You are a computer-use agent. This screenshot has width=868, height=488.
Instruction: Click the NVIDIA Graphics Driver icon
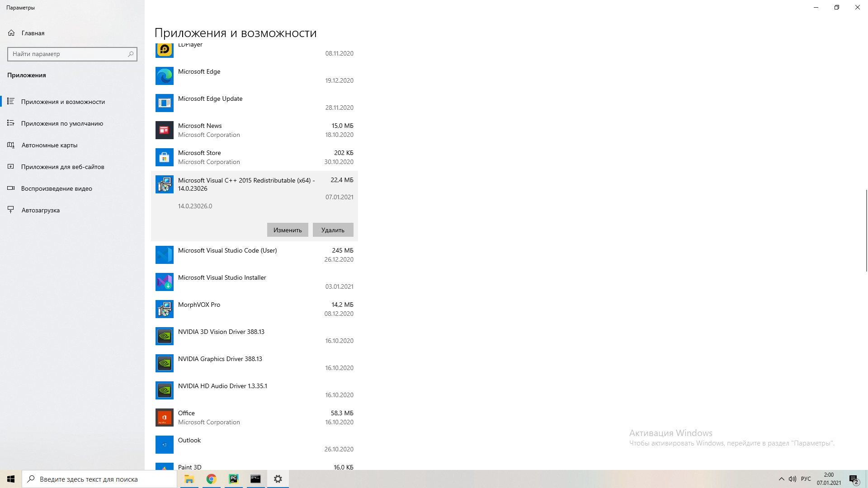coord(164,363)
